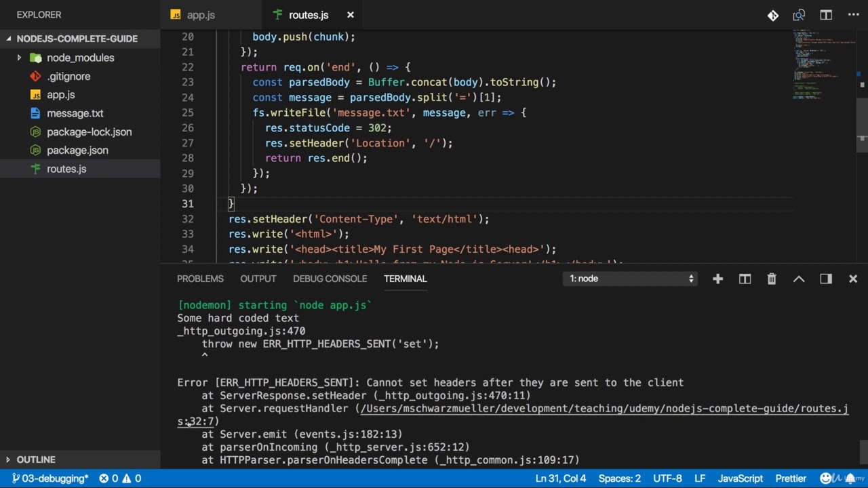Click line number 31 in the gutter
This screenshot has height=488, width=868.
click(x=187, y=203)
